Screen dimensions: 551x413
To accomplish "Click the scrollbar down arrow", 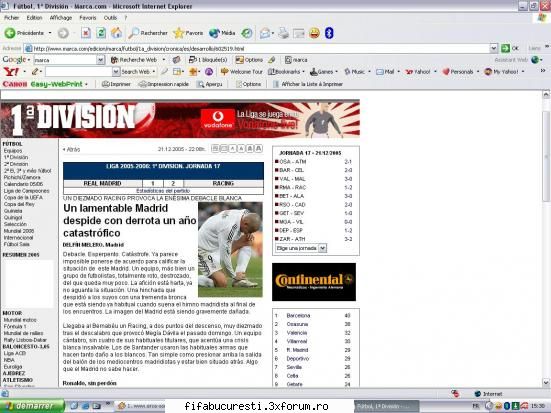I will pyautogui.click(x=546, y=383).
